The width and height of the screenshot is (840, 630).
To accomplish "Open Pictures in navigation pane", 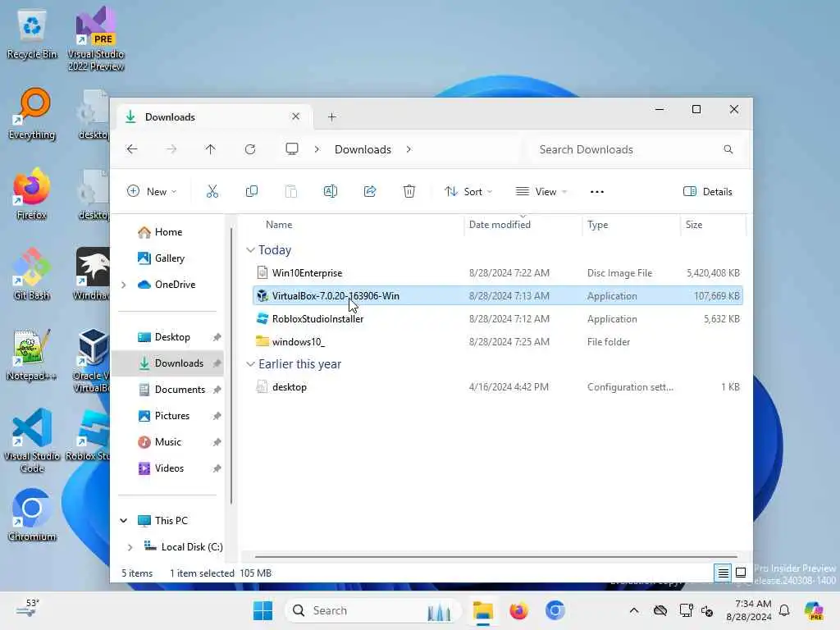I will click(x=172, y=416).
